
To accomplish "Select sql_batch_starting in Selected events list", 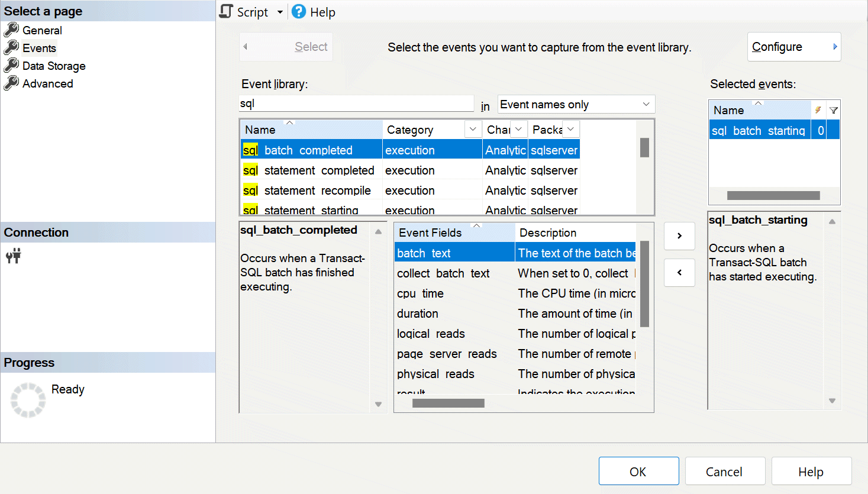I will [759, 130].
